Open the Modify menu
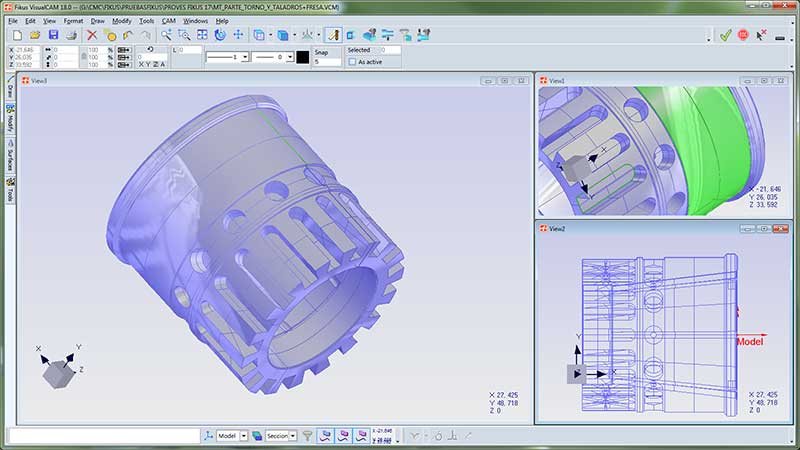 click(x=122, y=20)
